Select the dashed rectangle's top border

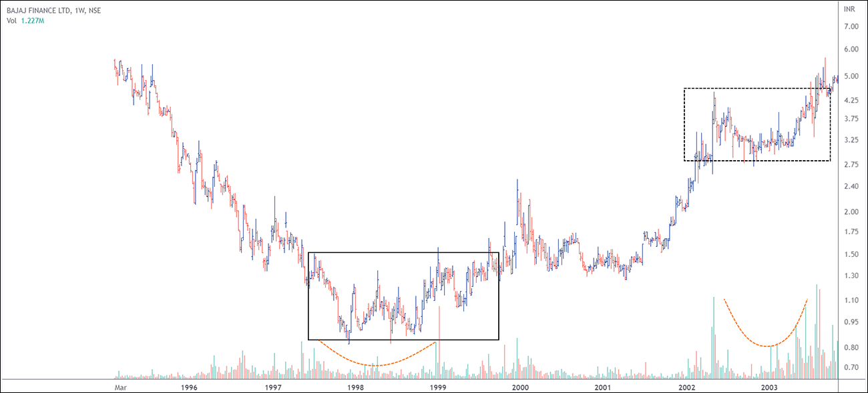(757, 89)
